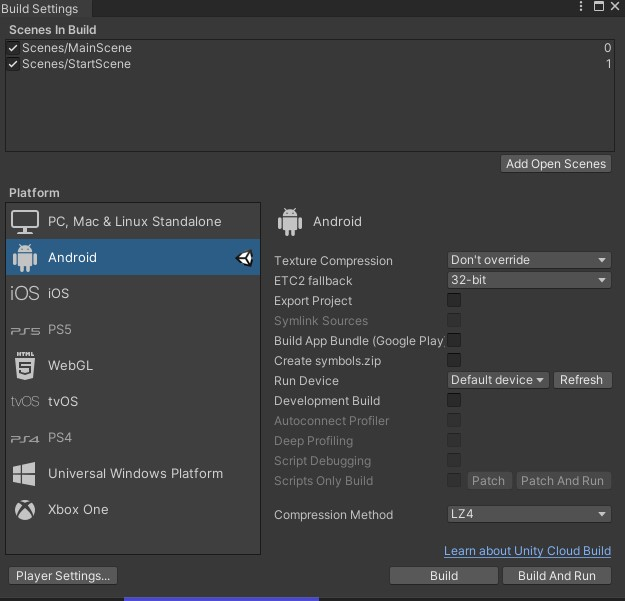625x601 pixels.
Task: Open Player Settings...
Action: tap(63, 576)
